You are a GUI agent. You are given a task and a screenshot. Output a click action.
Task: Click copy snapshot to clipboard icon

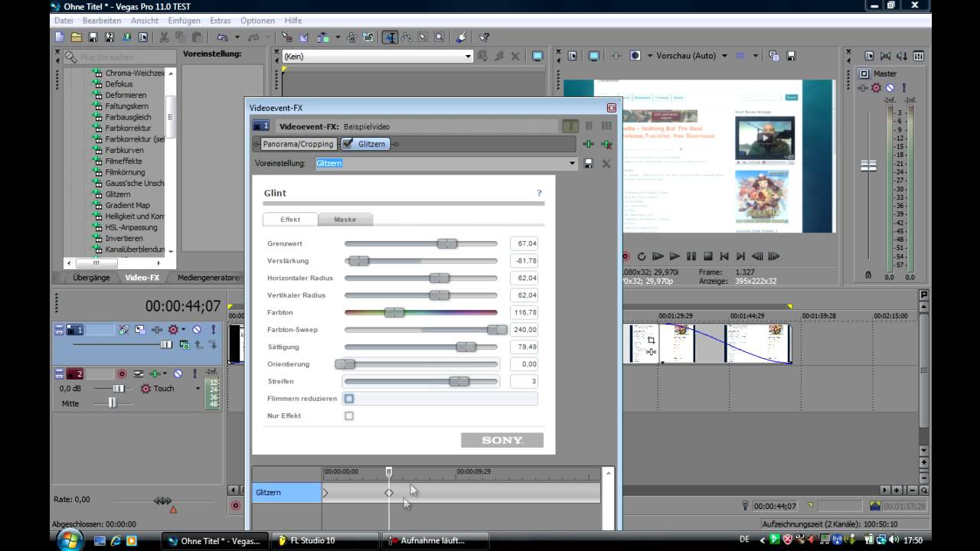(x=773, y=56)
